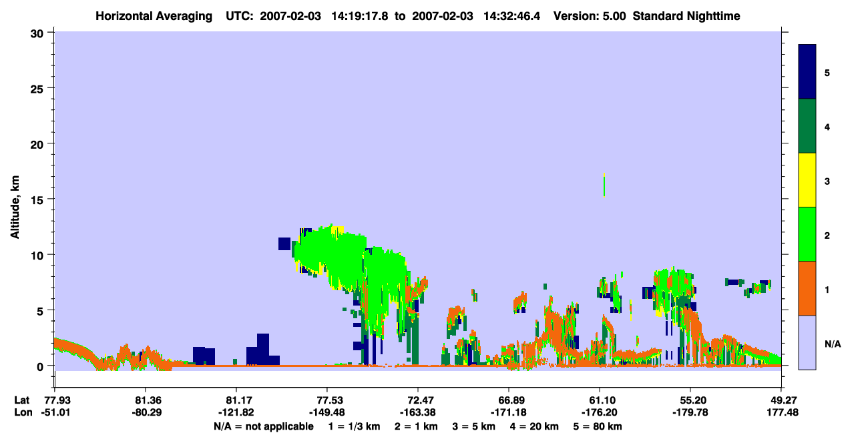This screenshot has width=868, height=445.
Task: Click the lavender N/A colorbar segment
Action: (x=807, y=342)
